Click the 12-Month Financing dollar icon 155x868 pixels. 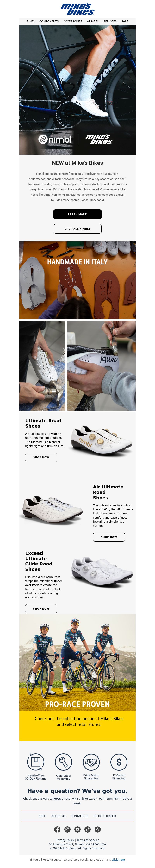click(119, 762)
